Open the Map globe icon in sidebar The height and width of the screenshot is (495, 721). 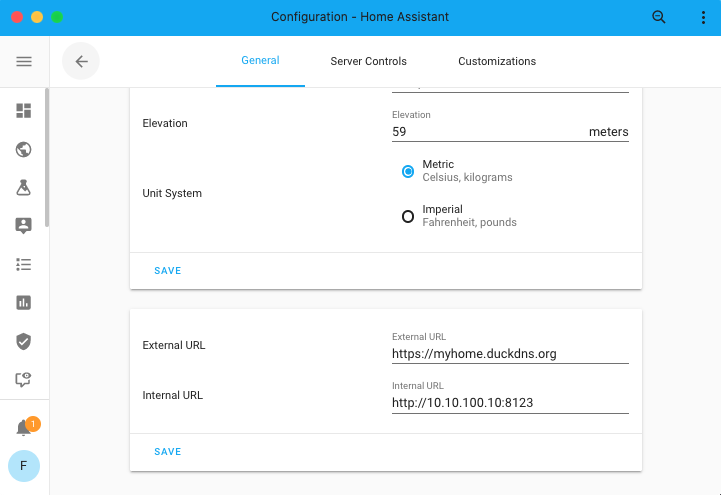pos(23,149)
